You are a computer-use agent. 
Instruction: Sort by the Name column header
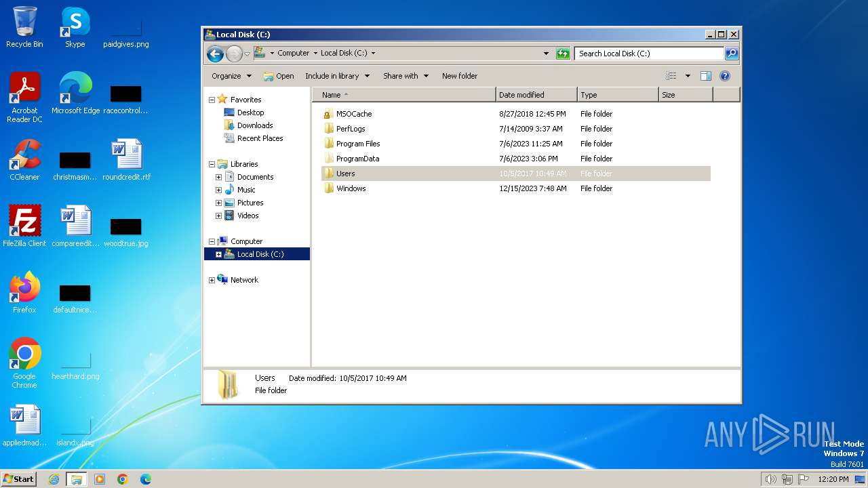404,95
